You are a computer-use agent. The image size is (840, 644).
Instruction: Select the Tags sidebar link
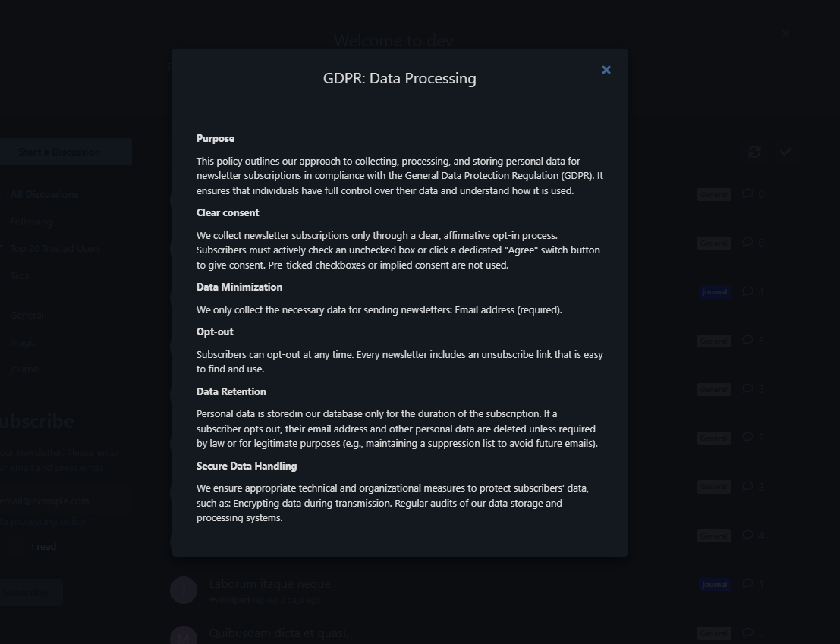click(19, 275)
